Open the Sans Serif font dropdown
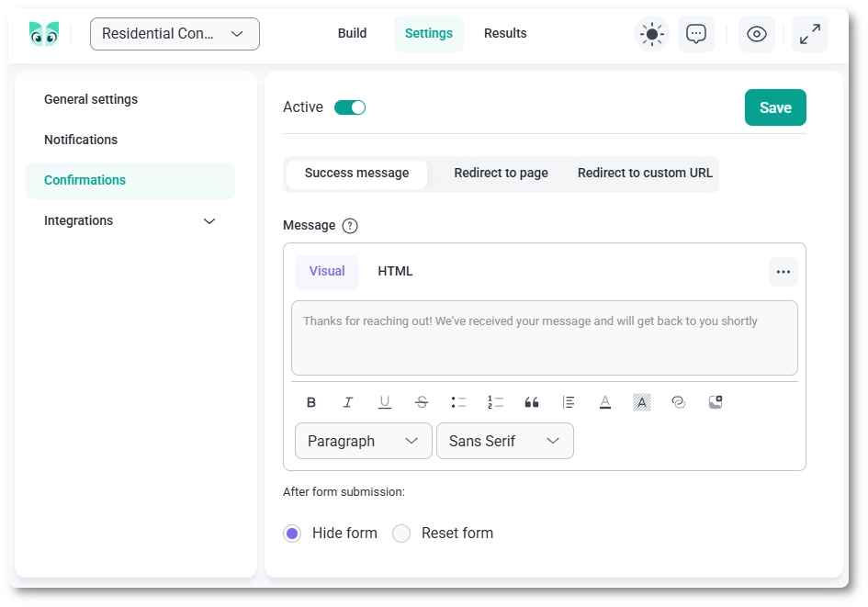Screen dimensions: 868x607 [504, 441]
